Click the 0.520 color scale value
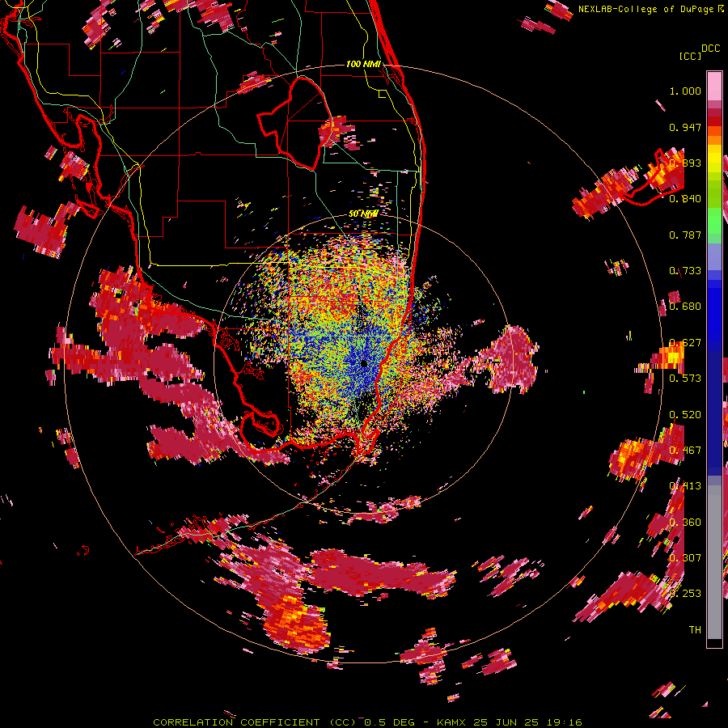This screenshot has height=728, width=728. (685, 415)
